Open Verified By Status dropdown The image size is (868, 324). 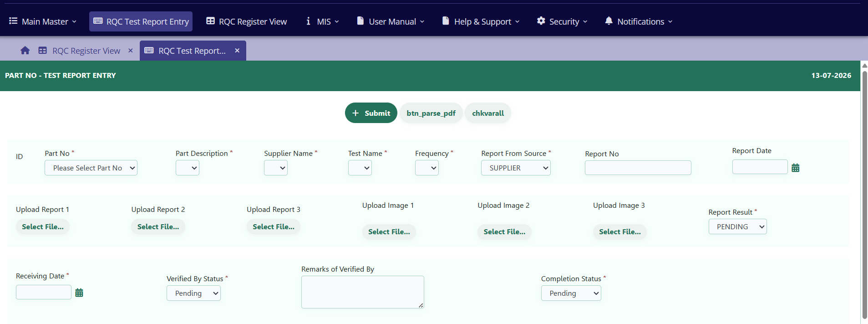[193, 293]
